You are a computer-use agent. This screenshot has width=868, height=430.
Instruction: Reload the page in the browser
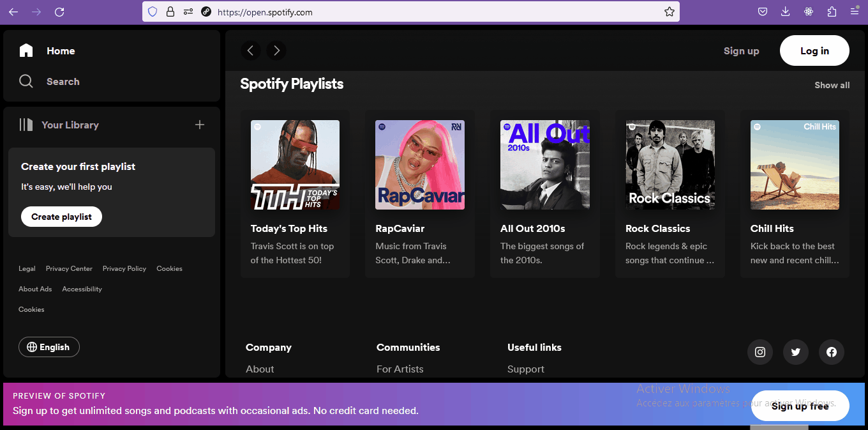[59, 12]
